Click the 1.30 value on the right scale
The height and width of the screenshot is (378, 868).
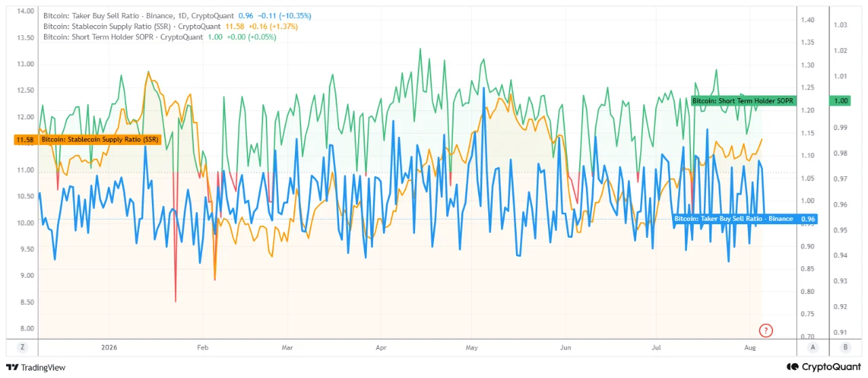(807, 65)
